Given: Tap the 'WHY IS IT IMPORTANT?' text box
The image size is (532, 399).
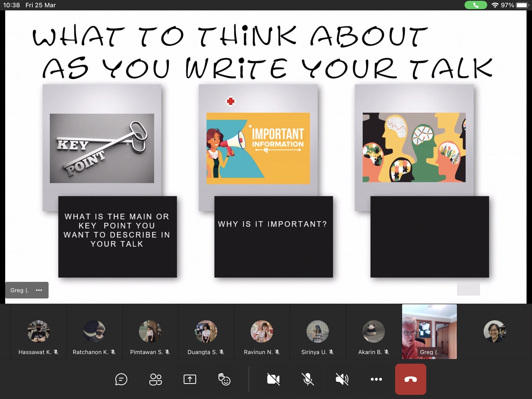Looking at the screenshot, I should click(274, 237).
